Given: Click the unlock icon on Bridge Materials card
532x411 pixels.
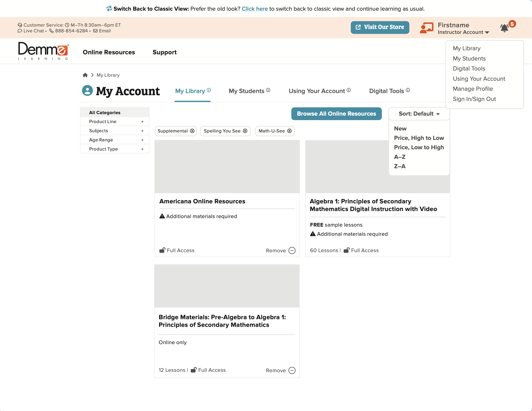Looking at the screenshot, I should [x=194, y=370].
